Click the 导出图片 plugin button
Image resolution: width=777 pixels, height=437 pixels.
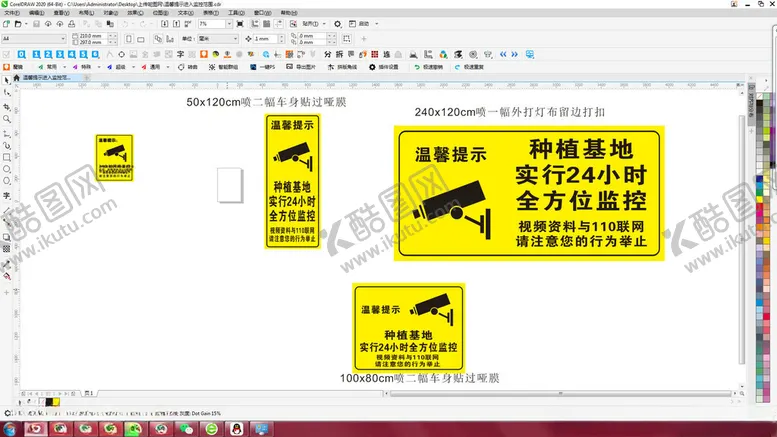point(301,67)
